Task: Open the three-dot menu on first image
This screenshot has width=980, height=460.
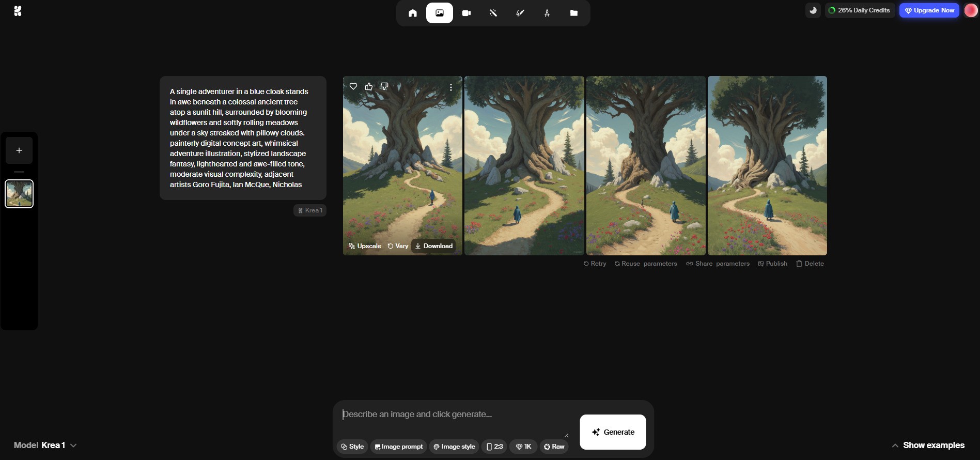Action: coord(451,87)
